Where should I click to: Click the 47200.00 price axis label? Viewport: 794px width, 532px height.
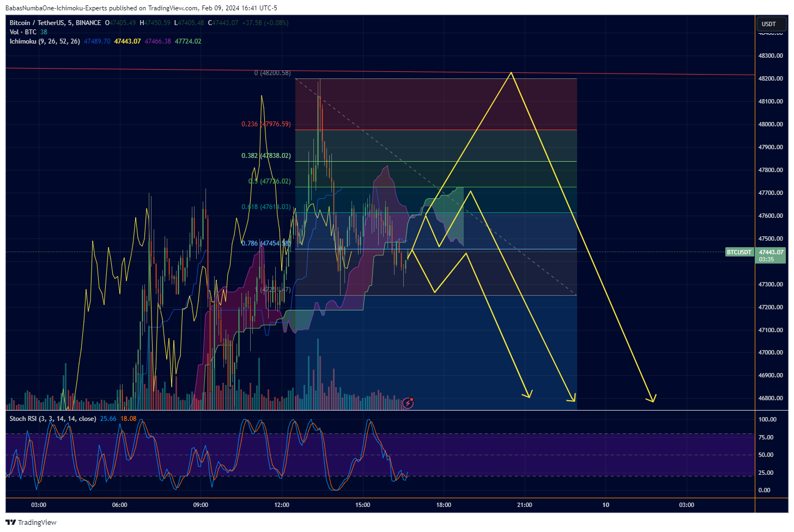[x=771, y=307]
